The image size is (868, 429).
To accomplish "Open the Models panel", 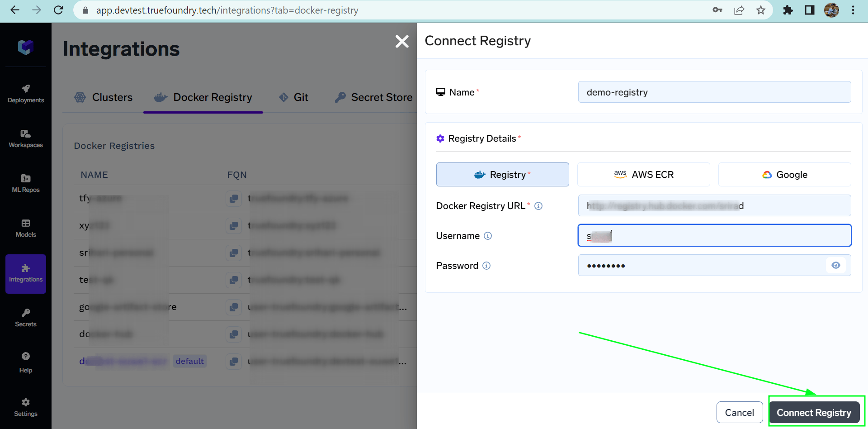I will 25,228.
